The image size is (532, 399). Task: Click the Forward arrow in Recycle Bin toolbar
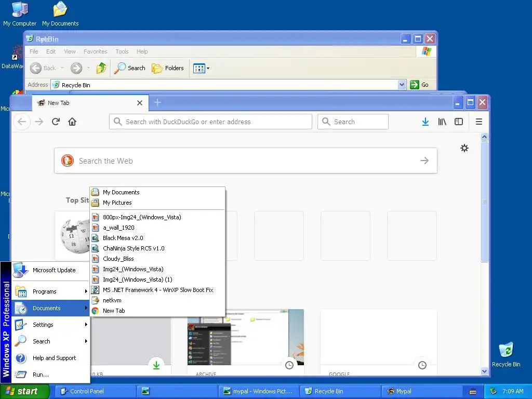76,68
